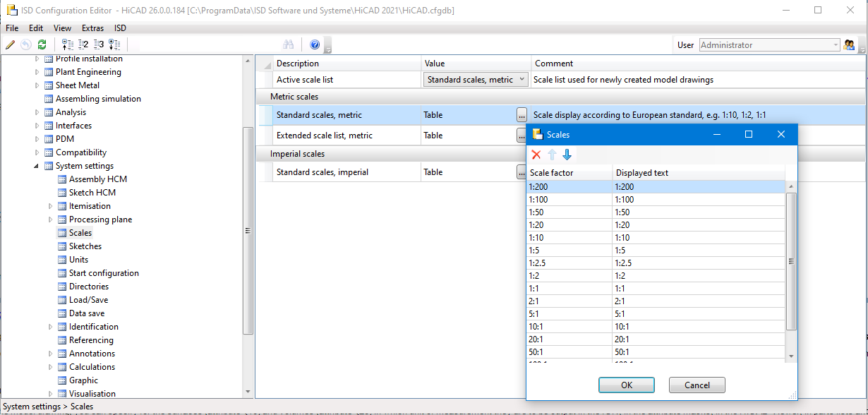The width and height of the screenshot is (868, 415).
Task: Collapse the System settings tree node
Action: [x=37, y=166]
